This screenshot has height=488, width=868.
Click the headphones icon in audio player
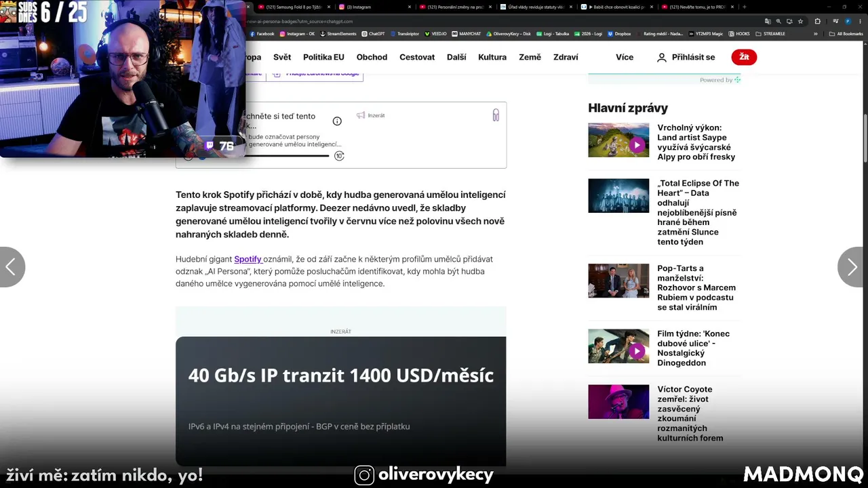coord(496,115)
